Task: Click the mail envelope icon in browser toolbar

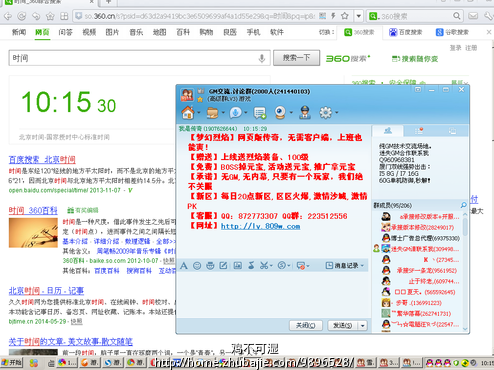Action: pyautogui.click(x=473, y=16)
